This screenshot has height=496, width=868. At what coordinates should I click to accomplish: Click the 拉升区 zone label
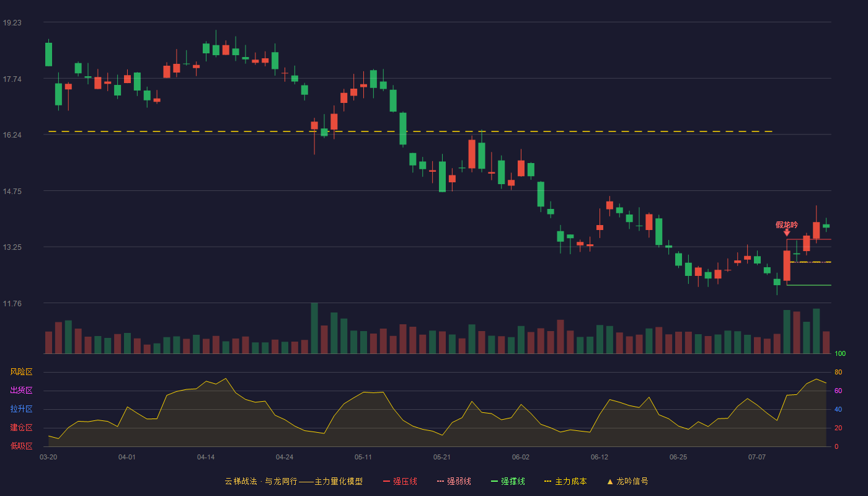21,409
